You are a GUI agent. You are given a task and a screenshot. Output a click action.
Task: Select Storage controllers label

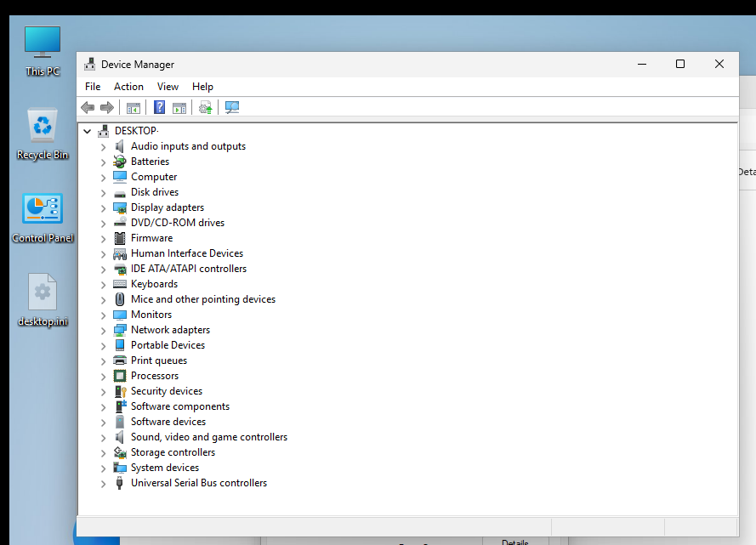point(173,452)
